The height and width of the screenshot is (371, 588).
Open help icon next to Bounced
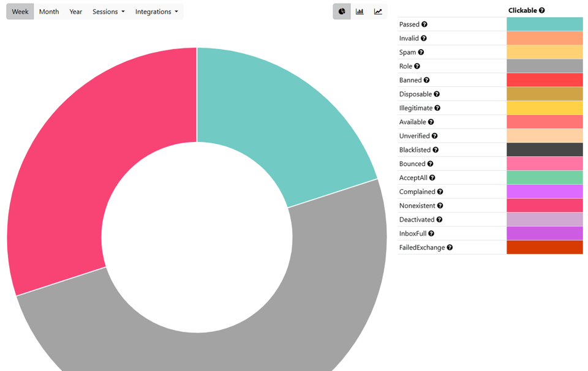(430, 163)
